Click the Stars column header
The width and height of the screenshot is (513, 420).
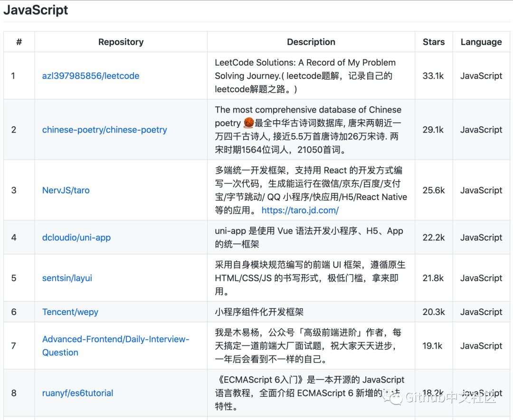coord(434,42)
